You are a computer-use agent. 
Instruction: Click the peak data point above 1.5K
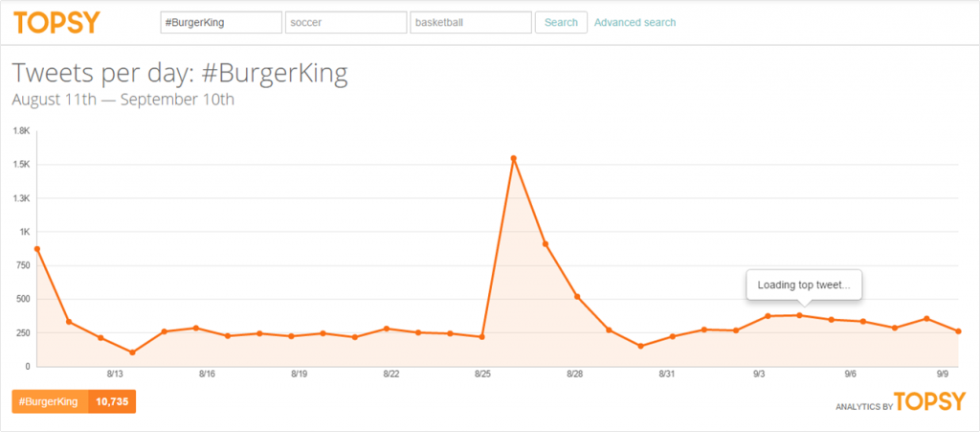(x=514, y=158)
